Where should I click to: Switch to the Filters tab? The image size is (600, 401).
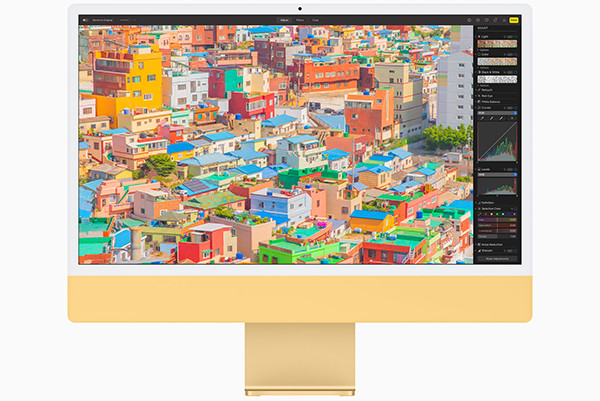click(x=299, y=19)
